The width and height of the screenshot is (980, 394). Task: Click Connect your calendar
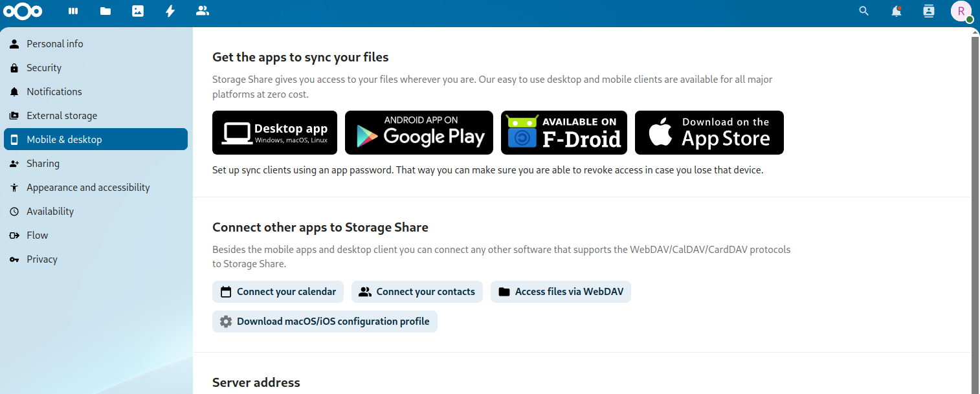[x=278, y=292]
